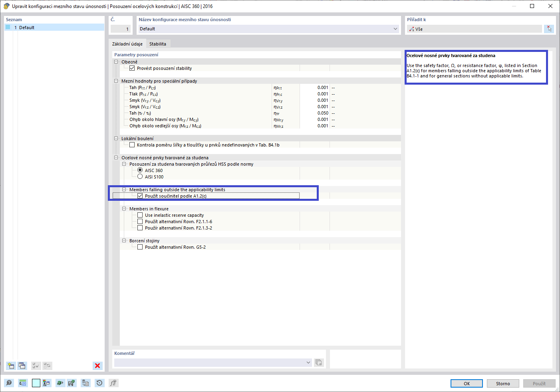This screenshot has height=392, width=560.
Task: Copy the selected configuration
Action: tap(22, 366)
